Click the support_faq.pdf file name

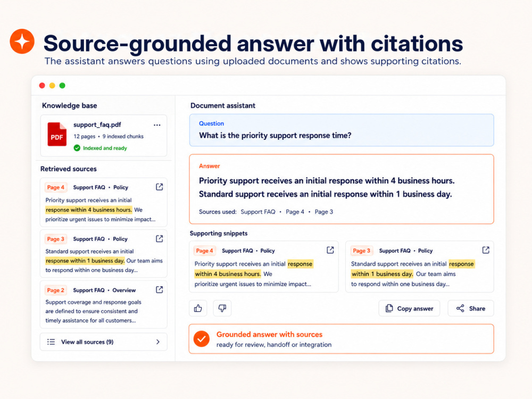tap(97, 124)
